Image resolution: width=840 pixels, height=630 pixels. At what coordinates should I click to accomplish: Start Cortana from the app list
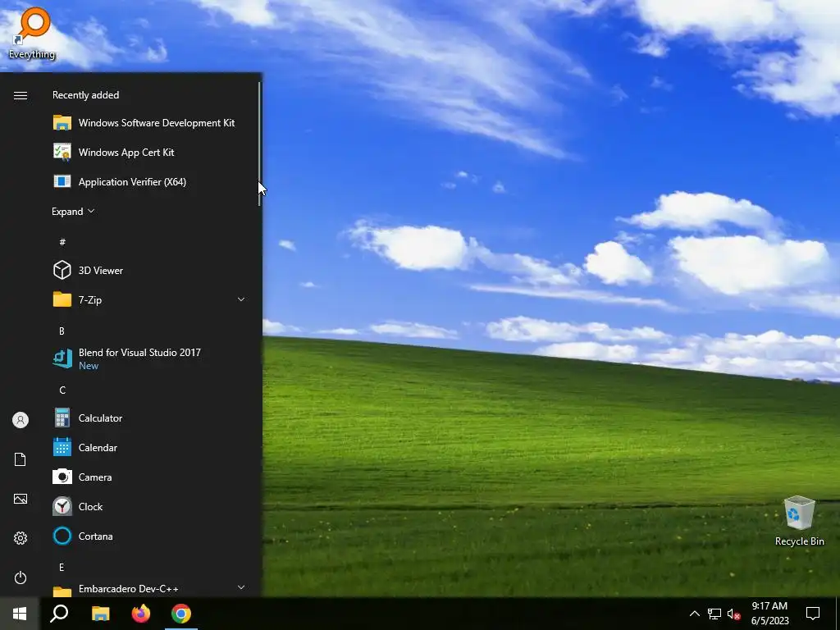(x=151, y=536)
